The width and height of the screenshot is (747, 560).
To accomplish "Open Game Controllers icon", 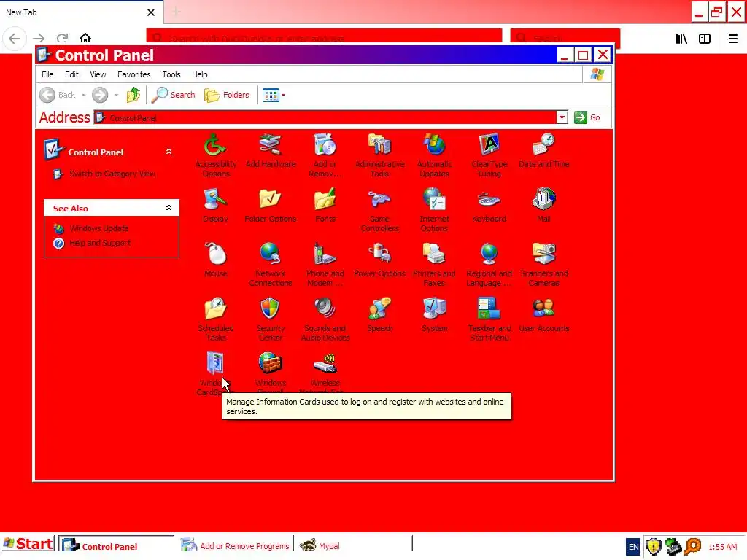I will pyautogui.click(x=379, y=200).
